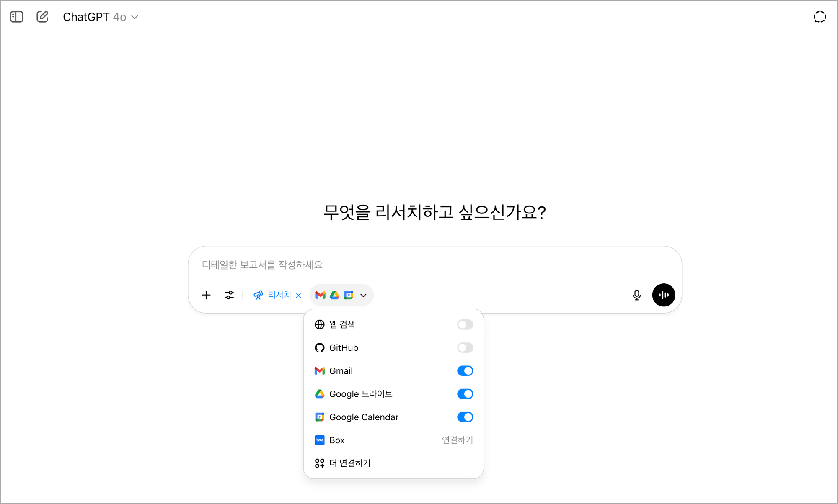
Task: Start voice mode with the black waveform button
Action: 664,295
